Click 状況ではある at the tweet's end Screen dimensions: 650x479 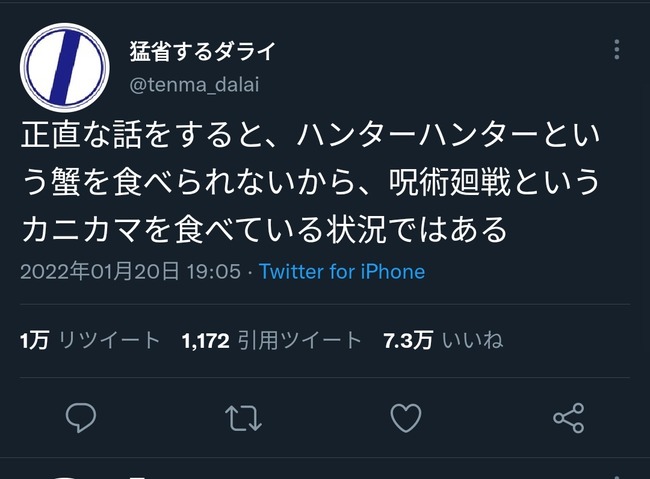[417, 229]
